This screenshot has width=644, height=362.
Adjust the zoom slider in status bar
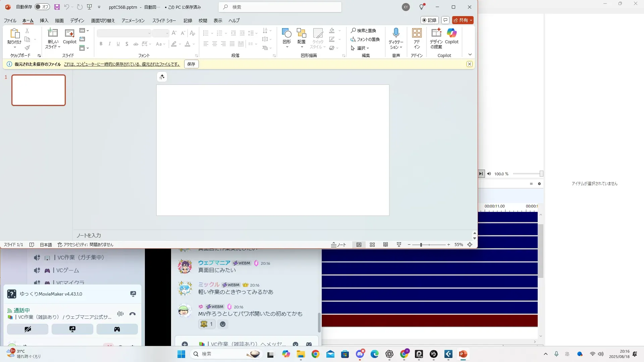[421, 245]
